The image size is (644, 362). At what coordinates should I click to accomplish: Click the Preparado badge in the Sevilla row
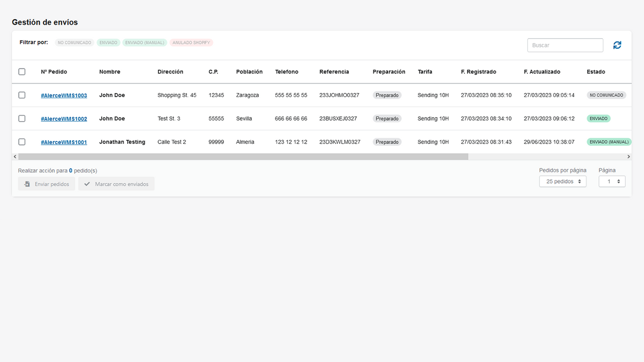coord(387,119)
